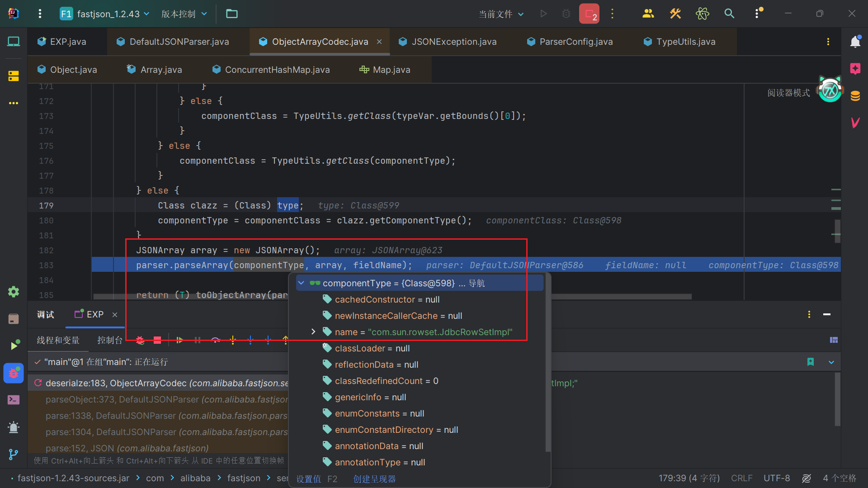Run the current file
The width and height of the screenshot is (868, 488).
click(544, 14)
